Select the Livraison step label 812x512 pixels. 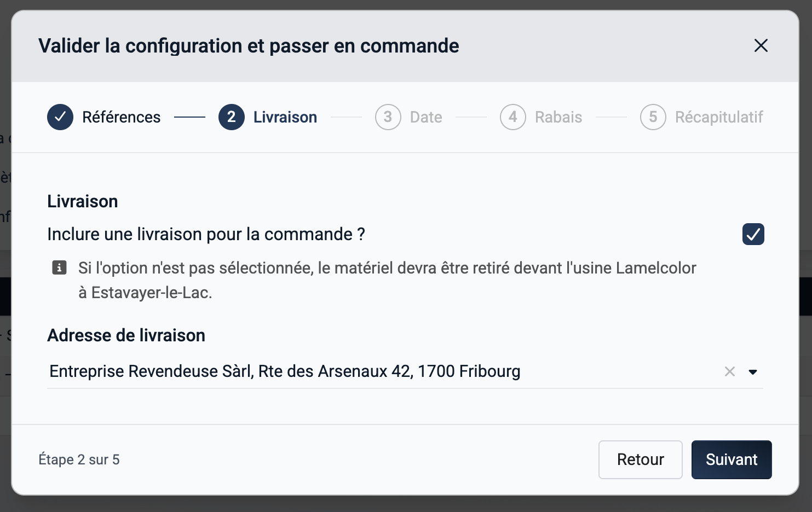285,117
